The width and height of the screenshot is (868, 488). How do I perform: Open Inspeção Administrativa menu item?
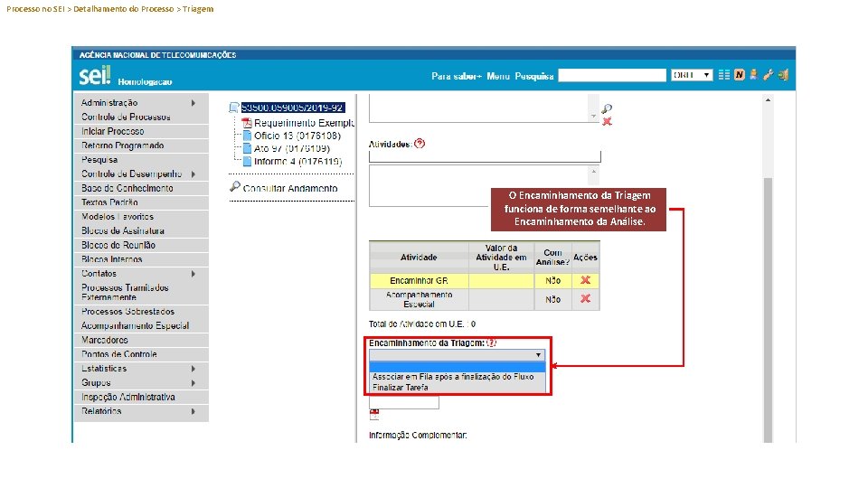click(141, 397)
